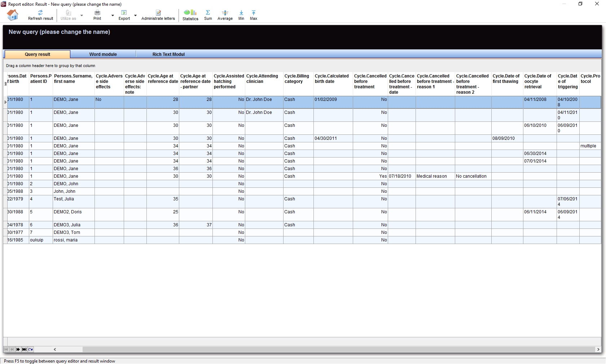The height and width of the screenshot is (364, 606).
Task: Expand the Export dropdown arrow
Action: [x=136, y=15]
